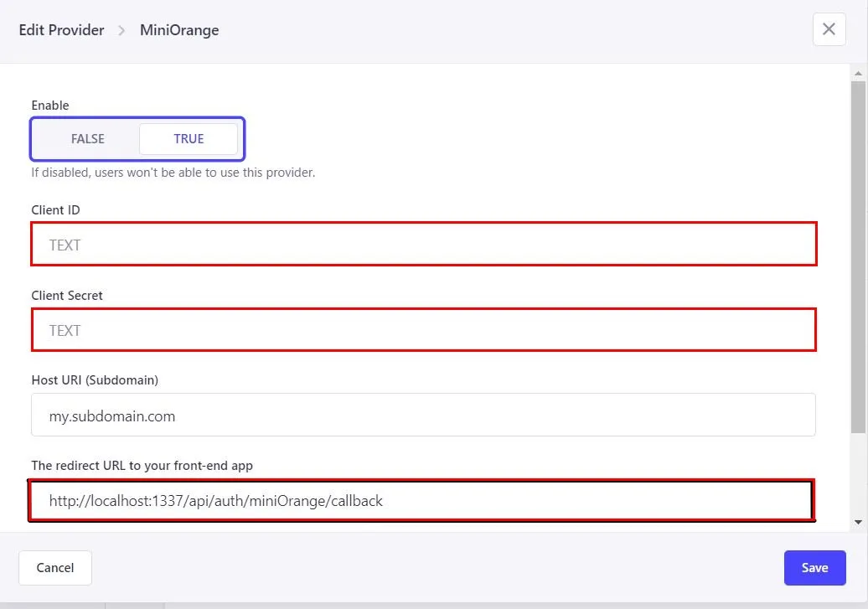Click the Client Secret label

pos(67,295)
